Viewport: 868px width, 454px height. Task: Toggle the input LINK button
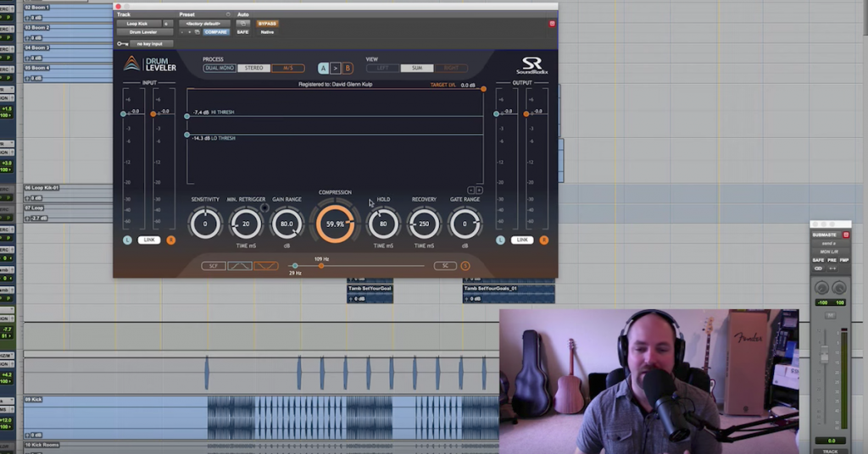pyautogui.click(x=149, y=240)
